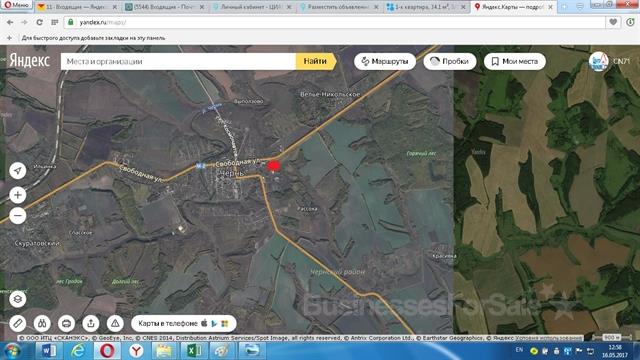Open Excel from the Windows taskbar
Screen dimensions: 640x360
[x=193, y=351]
